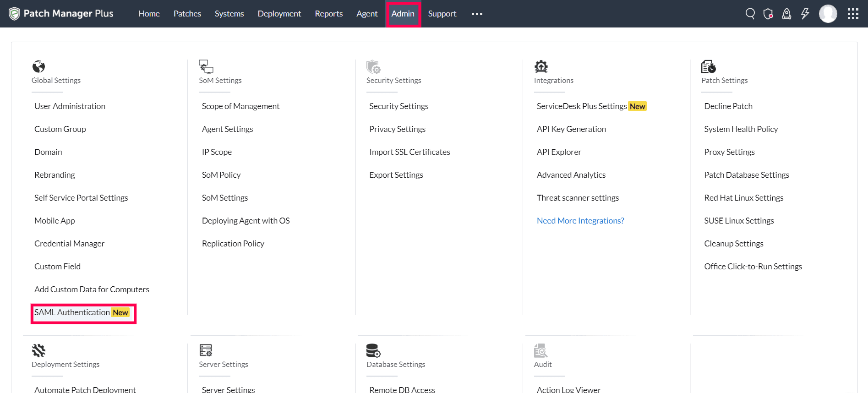Click the Database Settings icon
The width and height of the screenshot is (868, 393).
373,351
